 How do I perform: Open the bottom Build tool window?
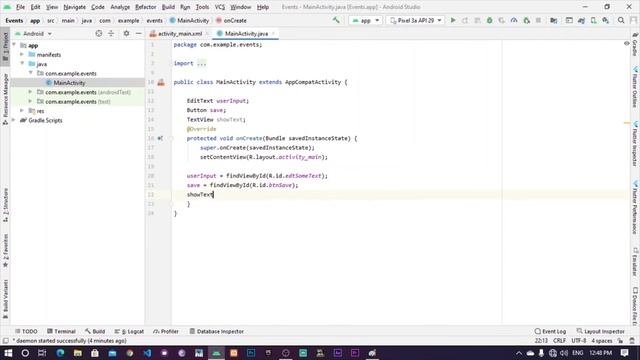[x=95, y=331]
